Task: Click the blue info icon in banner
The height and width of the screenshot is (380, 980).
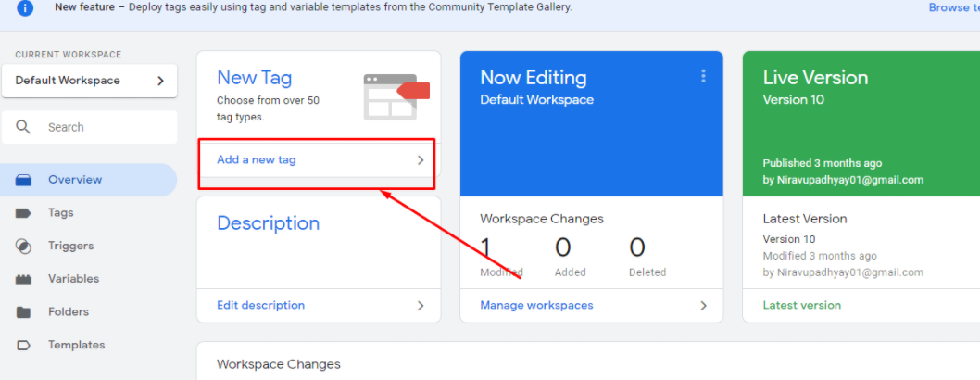Action: point(26,8)
